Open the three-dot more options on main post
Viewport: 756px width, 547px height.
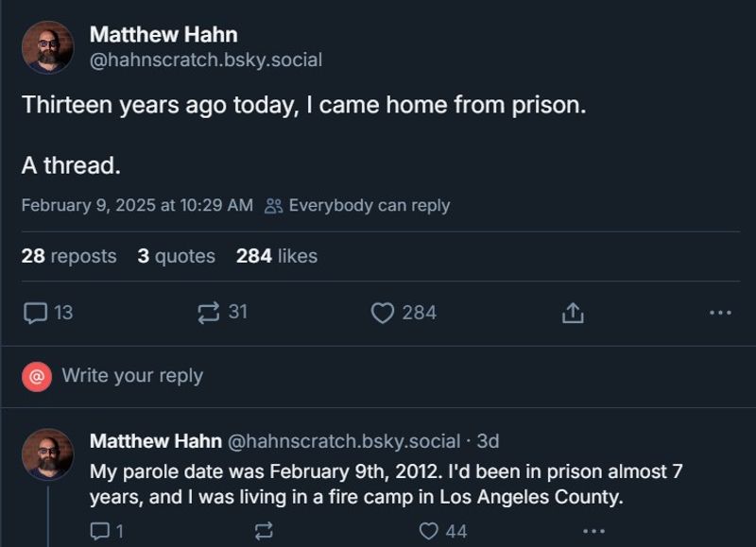(x=720, y=313)
